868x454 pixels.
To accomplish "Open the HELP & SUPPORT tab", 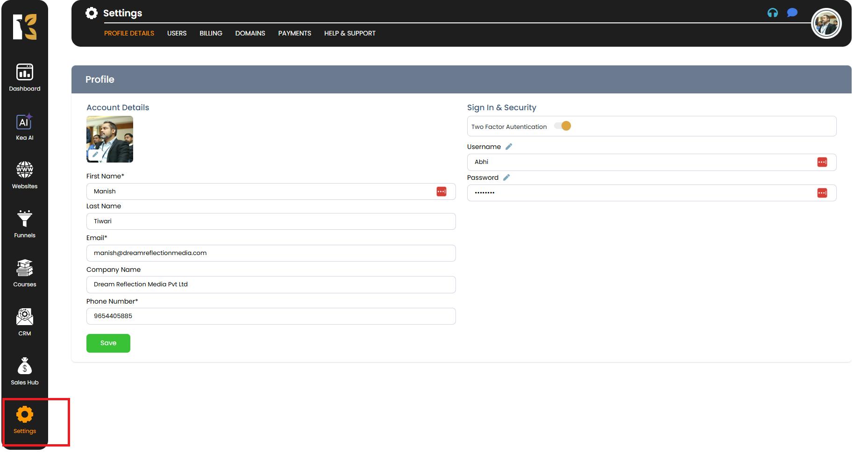I will pos(349,33).
